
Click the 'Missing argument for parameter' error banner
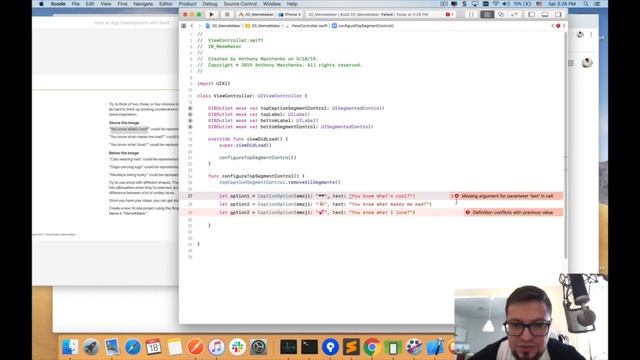tap(506, 196)
